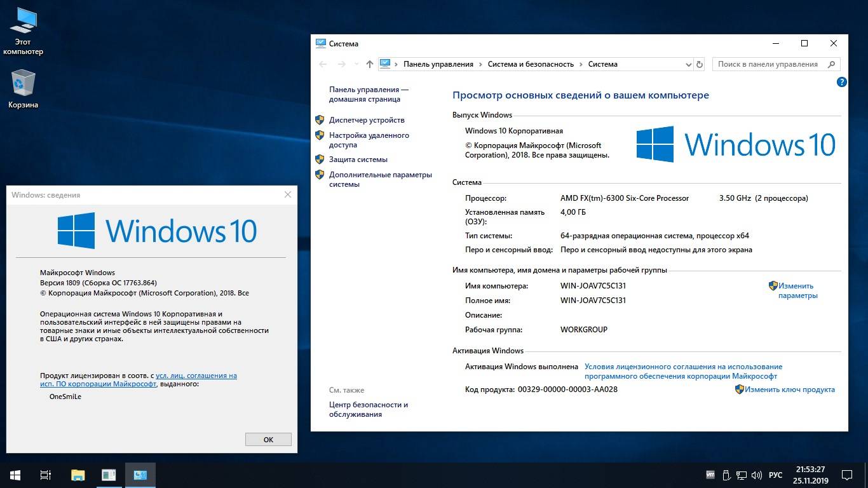The height and width of the screenshot is (488, 868).
Task: Click the WIN-JOAV7C5C131 value beside Полное имя
Action: pyautogui.click(x=593, y=301)
